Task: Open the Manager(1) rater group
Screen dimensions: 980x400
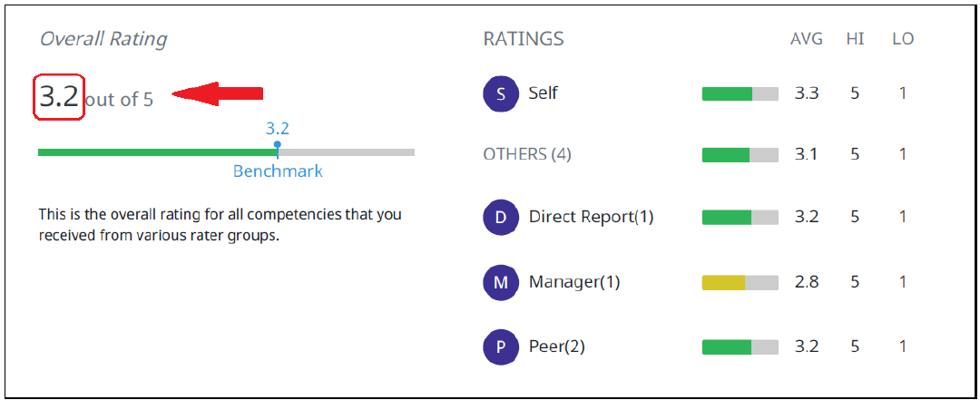Action: coord(574,282)
